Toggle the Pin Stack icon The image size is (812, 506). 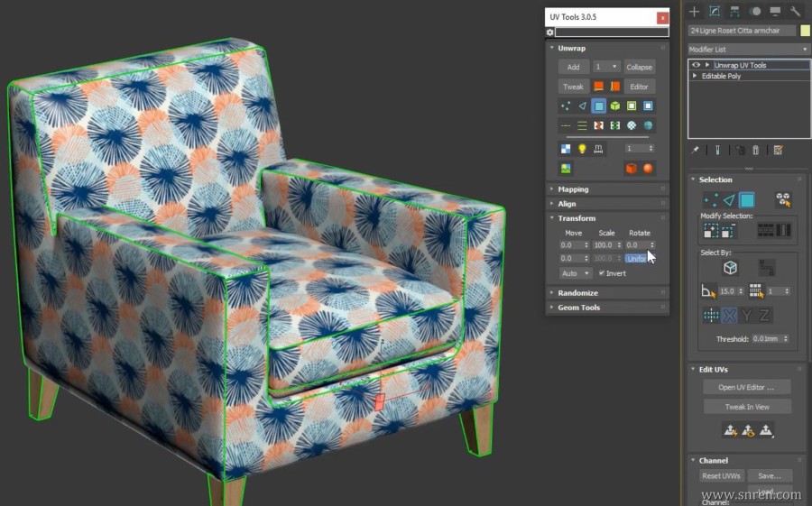[x=695, y=151]
